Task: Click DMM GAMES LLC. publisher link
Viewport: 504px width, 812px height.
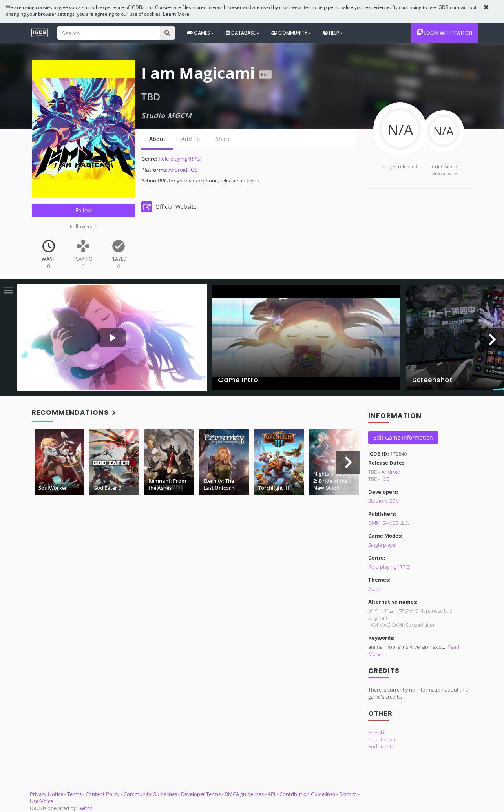Action: (389, 523)
